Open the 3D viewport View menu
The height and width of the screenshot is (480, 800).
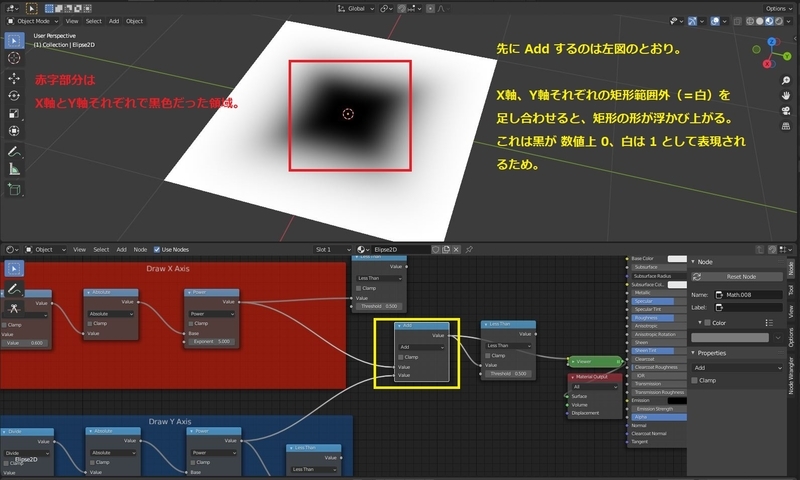[x=72, y=21]
